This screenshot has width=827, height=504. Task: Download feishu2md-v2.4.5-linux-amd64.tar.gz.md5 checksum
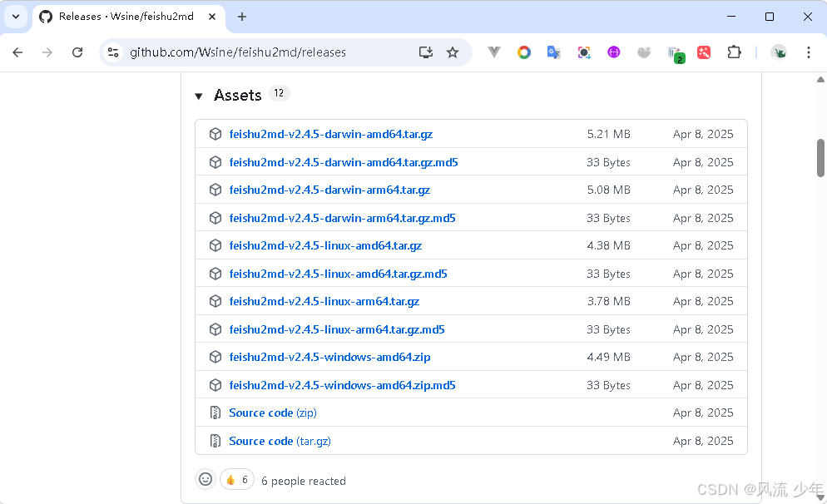click(x=338, y=274)
